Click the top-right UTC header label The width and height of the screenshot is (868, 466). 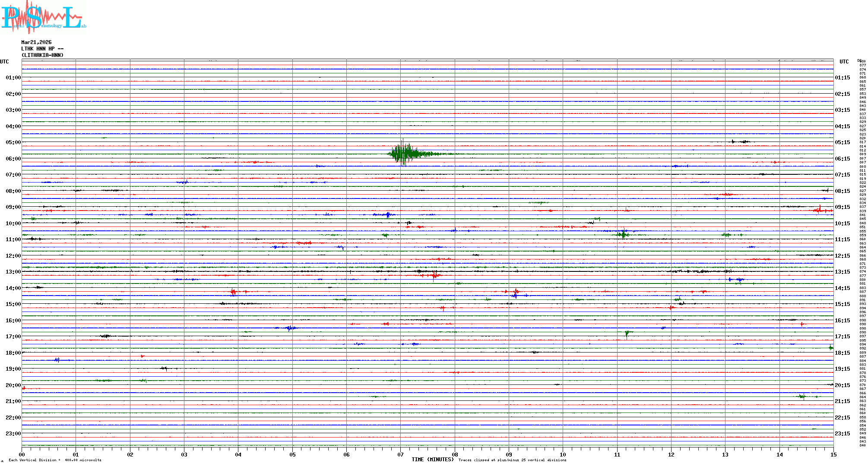pos(844,62)
